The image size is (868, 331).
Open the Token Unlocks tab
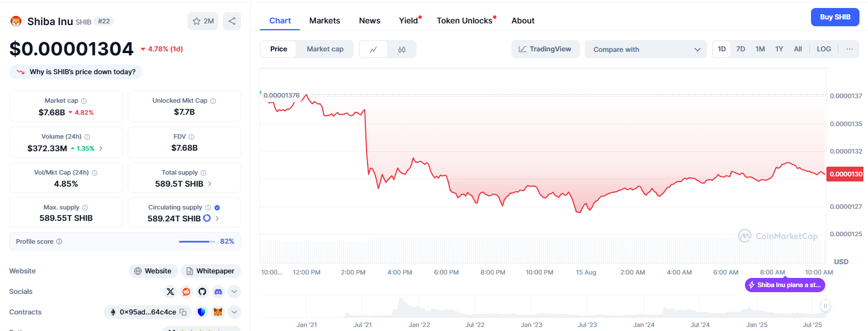pyautogui.click(x=464, y=20)
